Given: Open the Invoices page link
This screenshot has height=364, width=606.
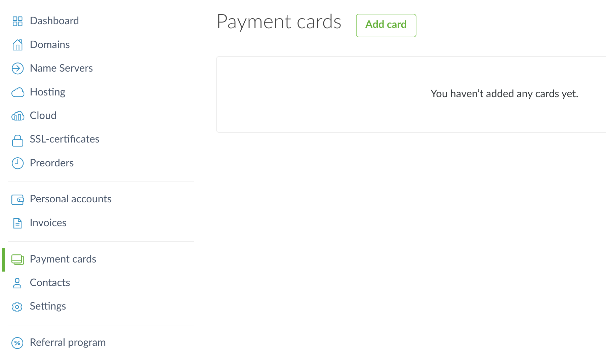Looking at the screenshot, I should coord(48,223).
